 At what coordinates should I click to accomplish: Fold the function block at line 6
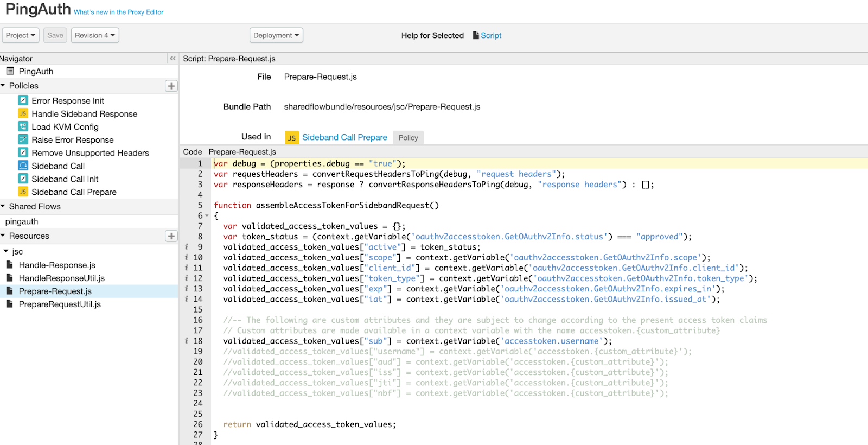[x=207, y=216]
